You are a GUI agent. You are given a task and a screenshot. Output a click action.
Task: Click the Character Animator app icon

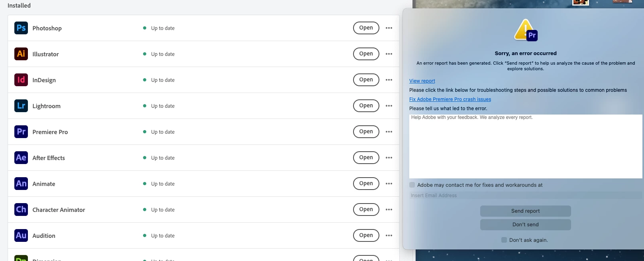tap(21, 210)
